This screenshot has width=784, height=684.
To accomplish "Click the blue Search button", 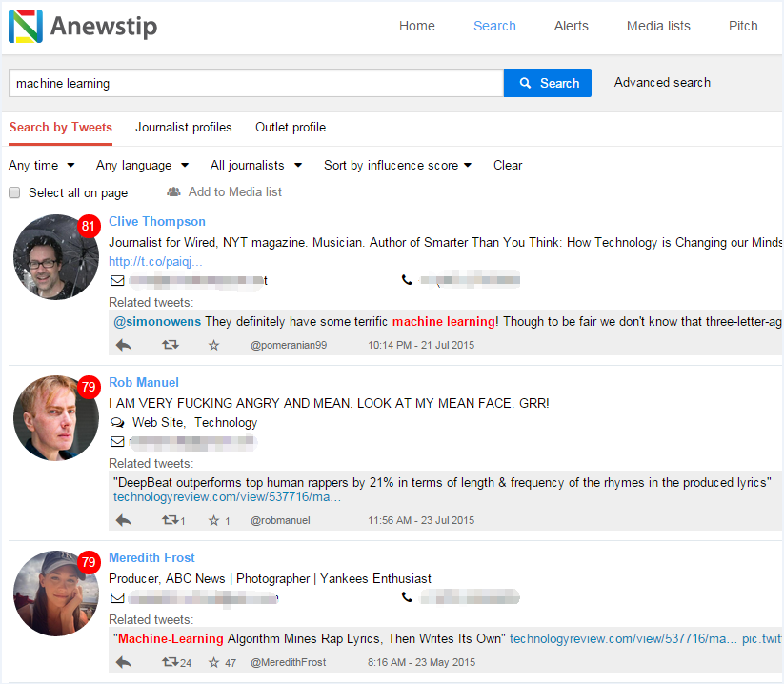I will (548, 83).
